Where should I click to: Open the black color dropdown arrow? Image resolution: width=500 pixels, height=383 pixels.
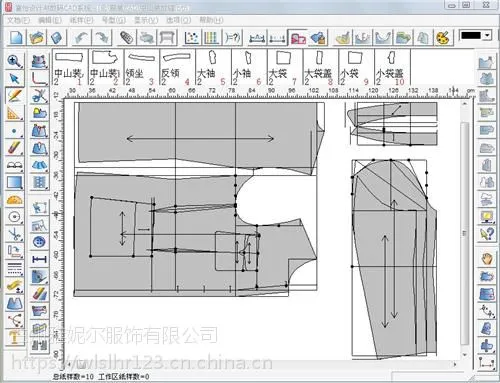tap(488, 35)
